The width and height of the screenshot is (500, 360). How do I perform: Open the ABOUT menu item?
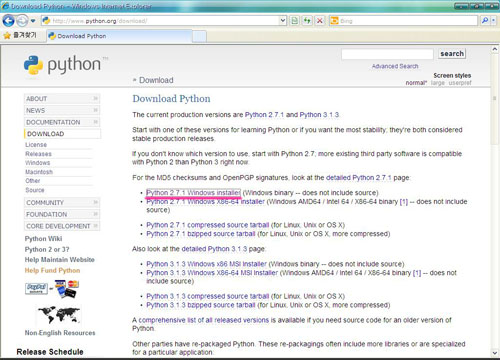click(x=62, y=99)
